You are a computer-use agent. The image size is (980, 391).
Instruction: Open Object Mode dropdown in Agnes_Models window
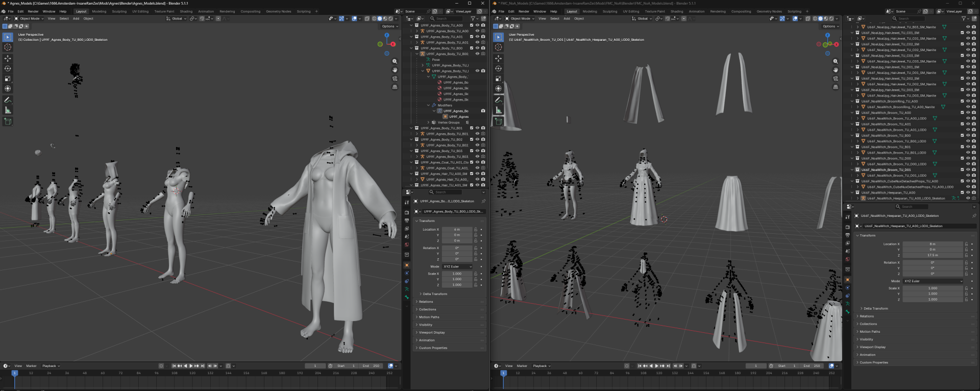[x=29, y=18]
